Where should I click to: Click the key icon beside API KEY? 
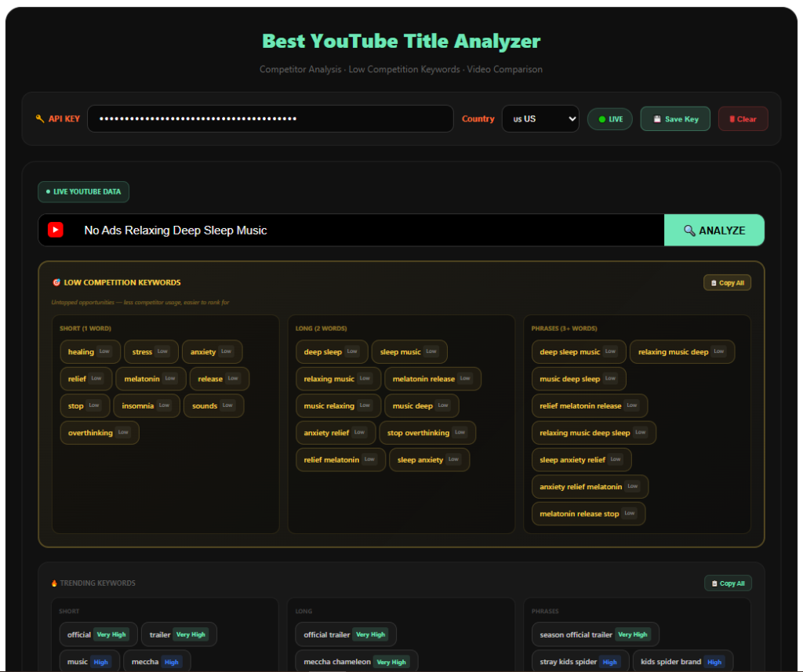[x=40, y=119]
